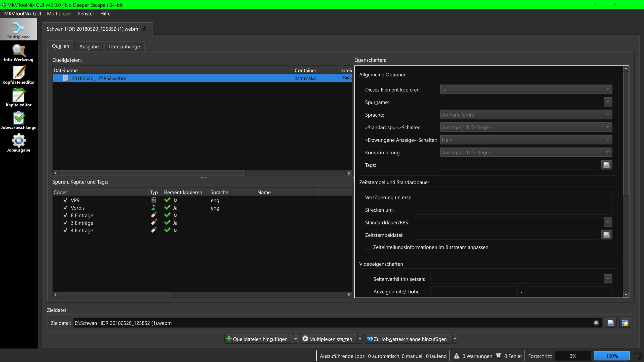The height and width of the screenshot is (362, 644).
Task: Select the Seitenverhältnis setzen radio button
Action: click(368, 279)
